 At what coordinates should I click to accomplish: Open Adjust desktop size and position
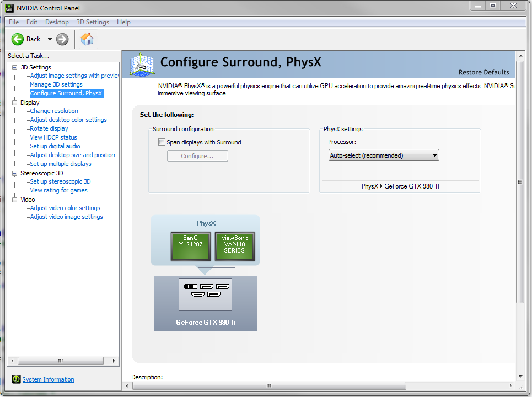pyautogui.click(x=72, y=155)
